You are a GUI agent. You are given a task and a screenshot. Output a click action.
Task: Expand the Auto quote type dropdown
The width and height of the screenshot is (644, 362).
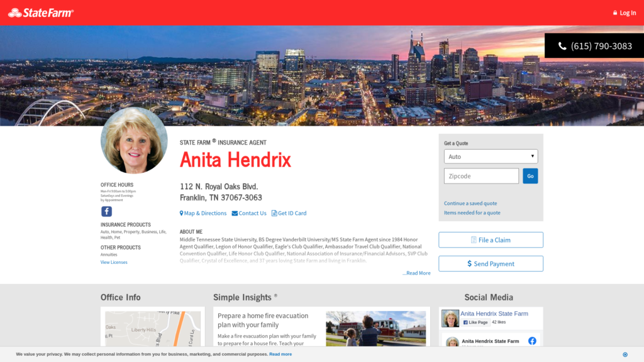tap(491, 156)
